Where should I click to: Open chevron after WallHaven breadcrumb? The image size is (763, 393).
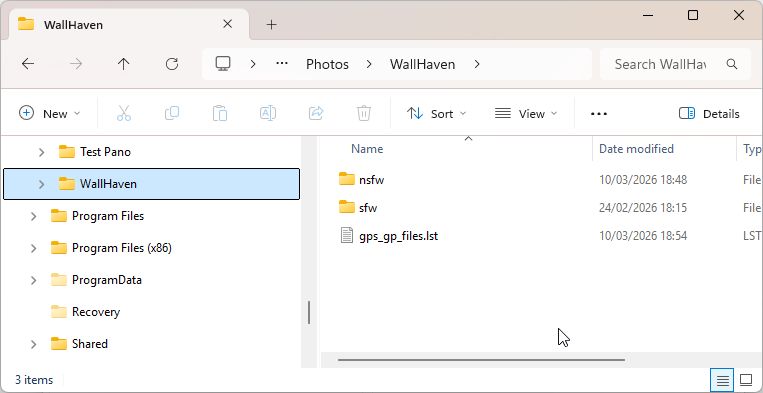(x=477, y=64)
